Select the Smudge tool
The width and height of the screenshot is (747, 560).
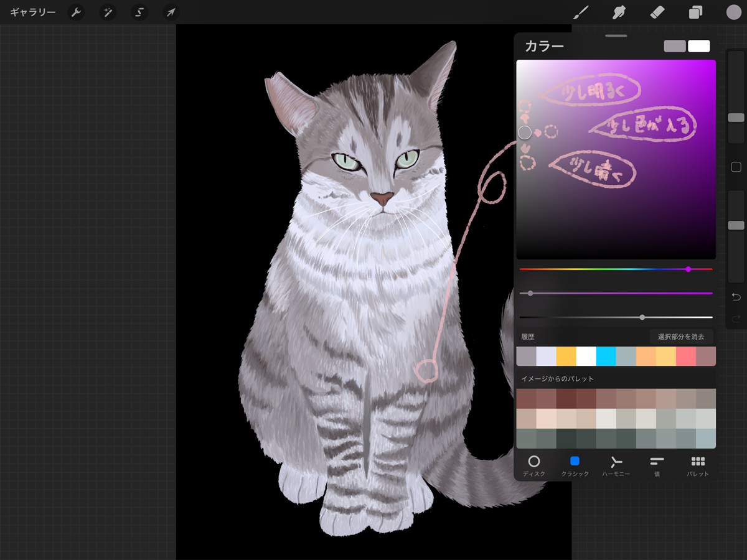pyautogui.click(x=619, y=12)
